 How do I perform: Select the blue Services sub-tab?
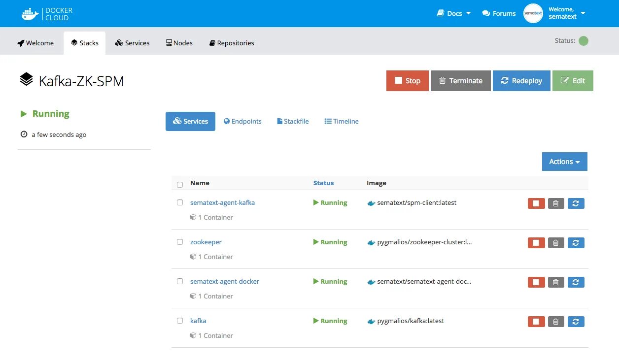click(x=190, y=121)
